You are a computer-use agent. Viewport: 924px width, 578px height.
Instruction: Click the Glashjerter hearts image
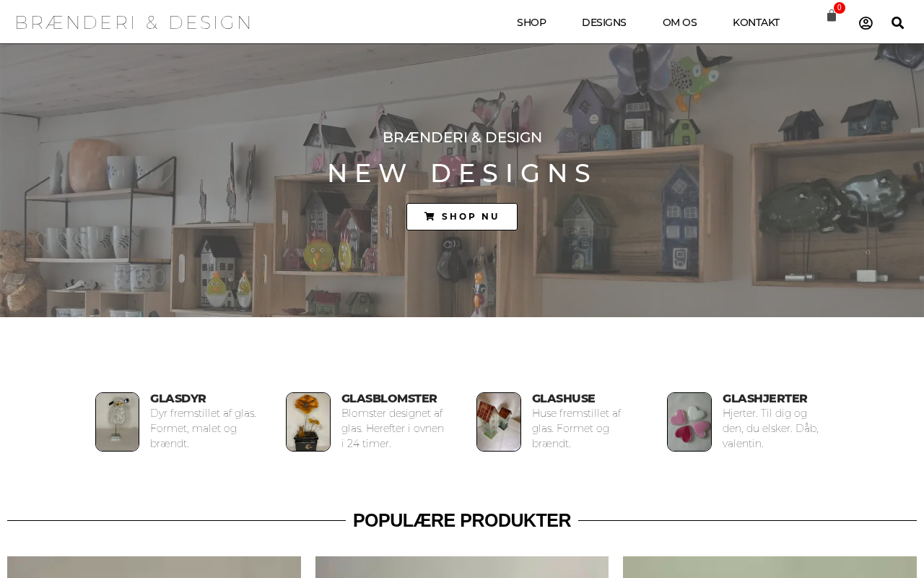point(689,422)
